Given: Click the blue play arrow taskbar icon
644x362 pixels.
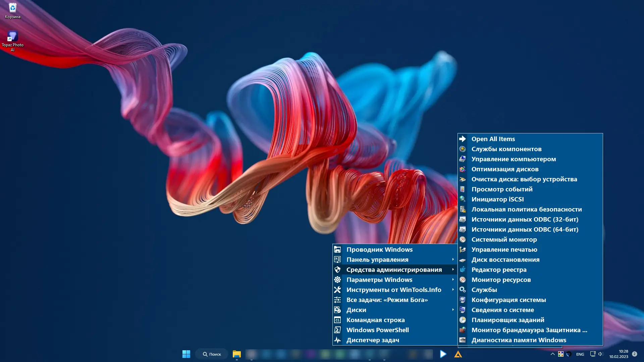Looking at the screenshot, I should coord(443,354).
